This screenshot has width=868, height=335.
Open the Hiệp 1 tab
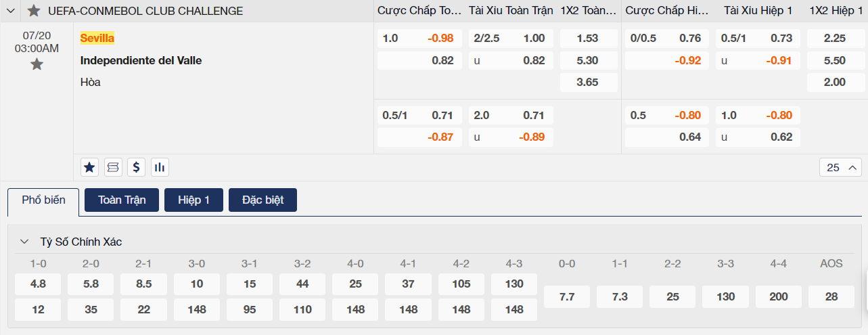[x=193, y=200]
